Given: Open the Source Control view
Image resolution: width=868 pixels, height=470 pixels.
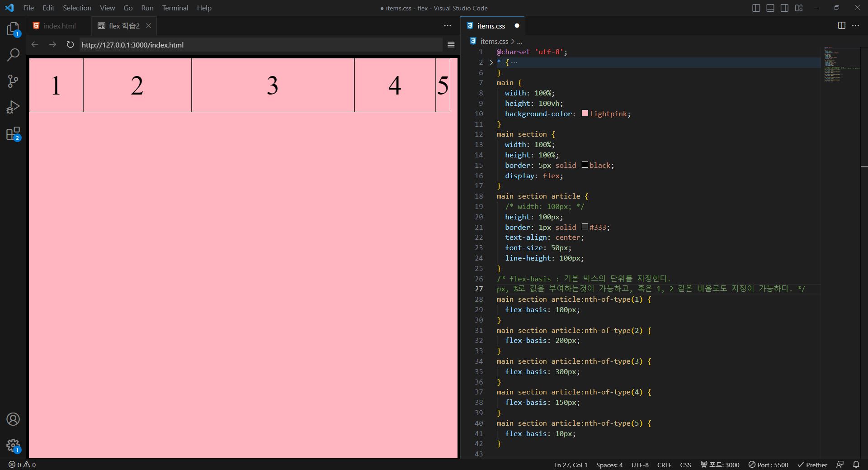Looking at the screenshot, I should click(13, 81).
